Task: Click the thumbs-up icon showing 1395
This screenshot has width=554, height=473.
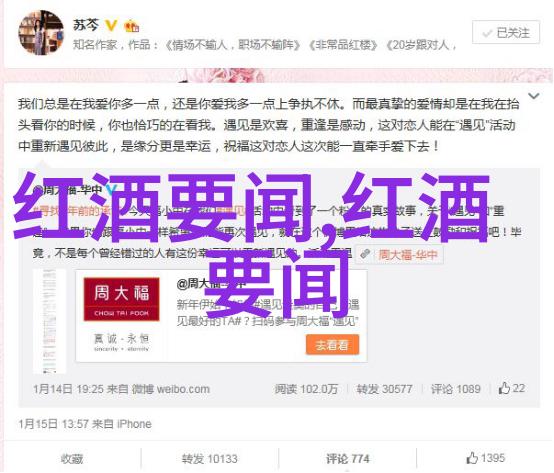Action: click(x=472, y=459)
